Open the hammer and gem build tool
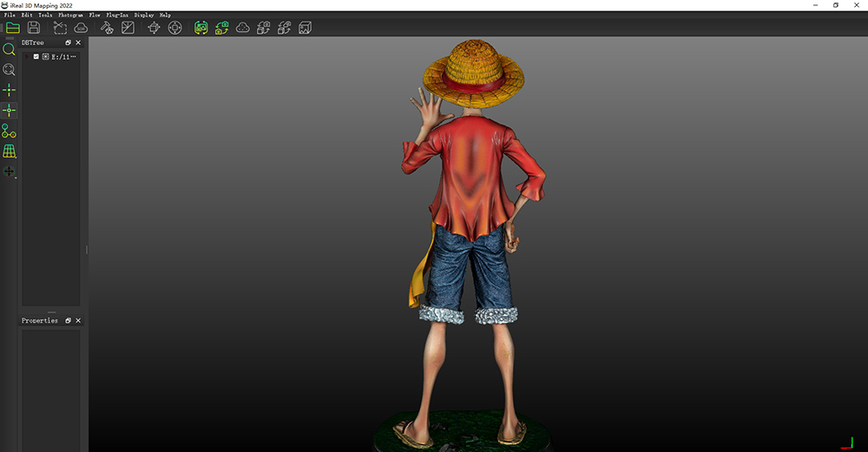Viewport: 868px width, 452px height. [x=107, y=28]
